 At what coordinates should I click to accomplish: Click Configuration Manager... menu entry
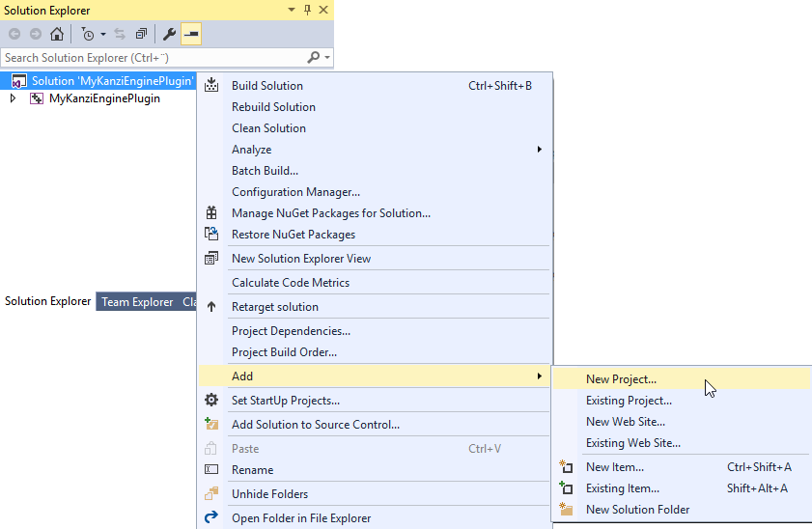click(295, 192)
